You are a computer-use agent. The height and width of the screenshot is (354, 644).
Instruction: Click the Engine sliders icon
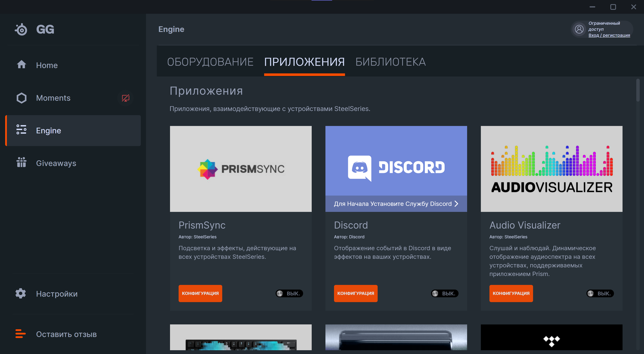point(21,130)
